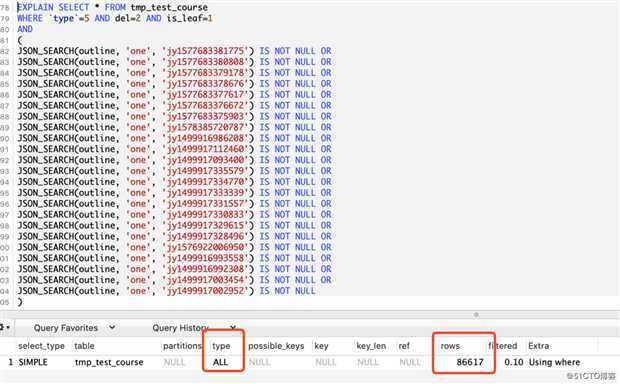The width and height of the screenshot is (620, 384).
Task: Select the NULL cell under ref
Action: click(x=410, y=362)
